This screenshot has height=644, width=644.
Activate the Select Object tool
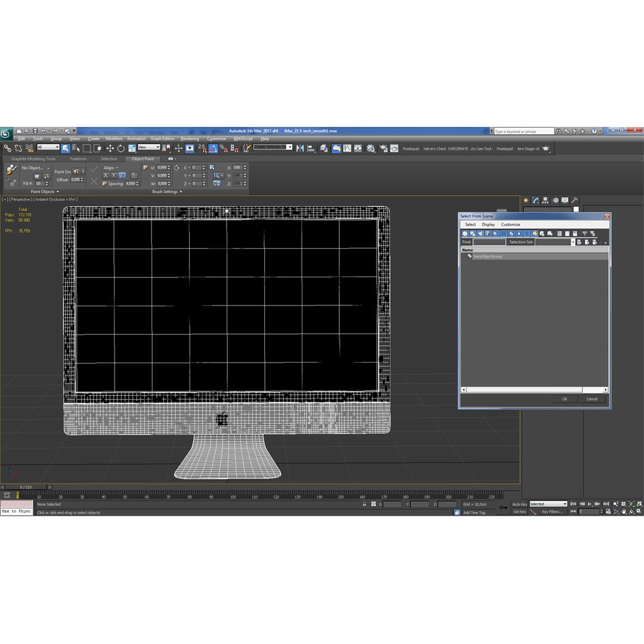(66, 148)
